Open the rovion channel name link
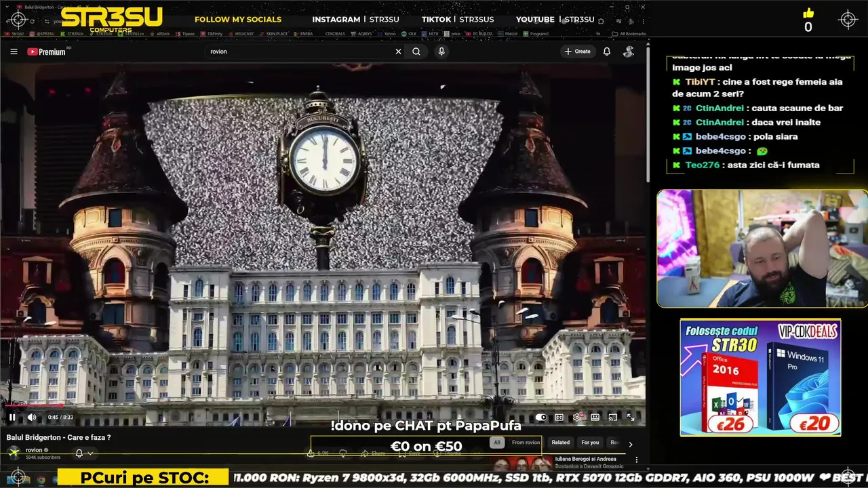The width and height of the screenshot is (868, 488). 34,450
